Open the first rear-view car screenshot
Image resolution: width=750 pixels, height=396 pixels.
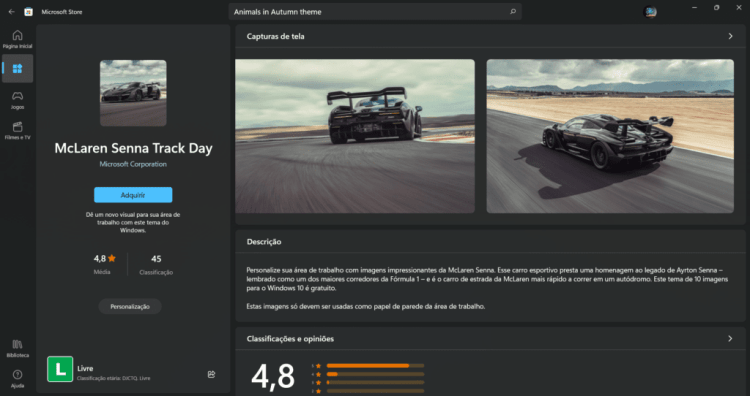pos(355,136)
